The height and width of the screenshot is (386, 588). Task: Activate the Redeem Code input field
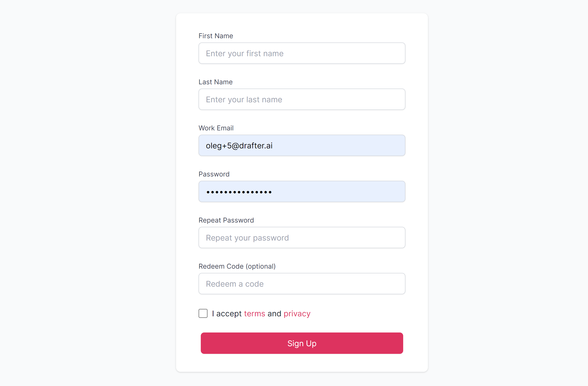(x=302, y=284)
